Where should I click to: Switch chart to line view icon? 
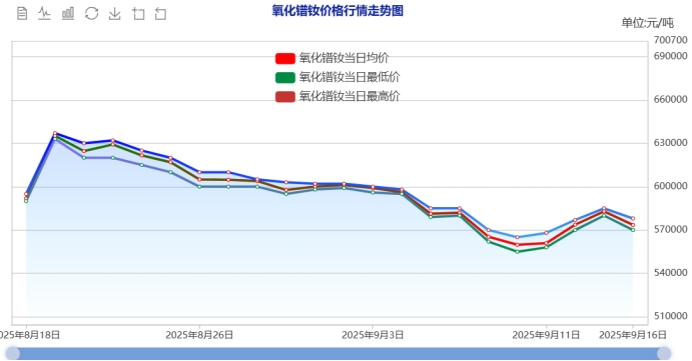pyautogui.click(x=44, y=14)
